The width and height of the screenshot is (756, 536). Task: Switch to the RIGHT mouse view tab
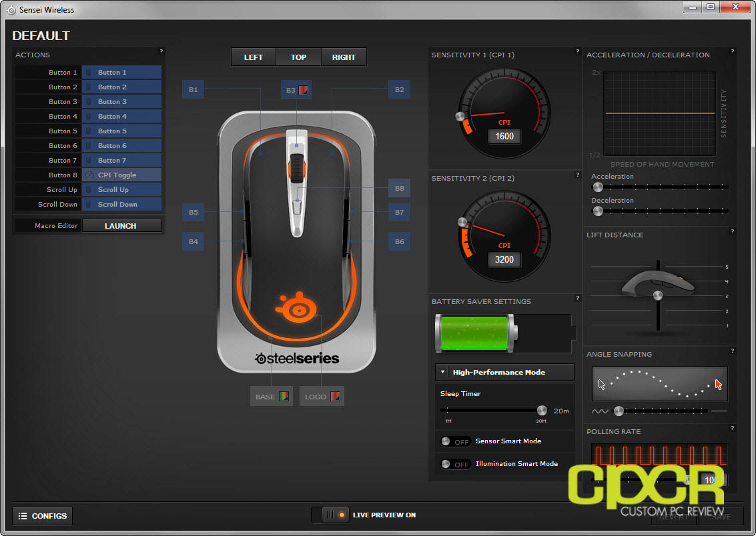click(x=344, y=57)
